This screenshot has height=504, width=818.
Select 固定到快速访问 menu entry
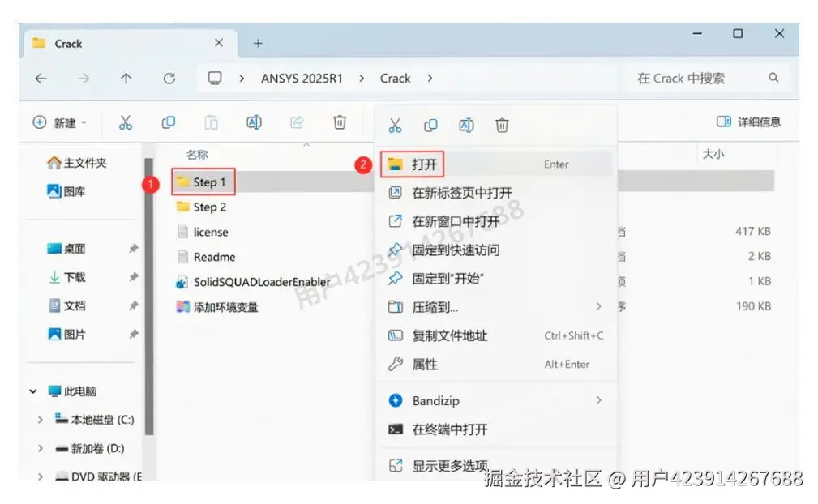(x=497, y=250)
